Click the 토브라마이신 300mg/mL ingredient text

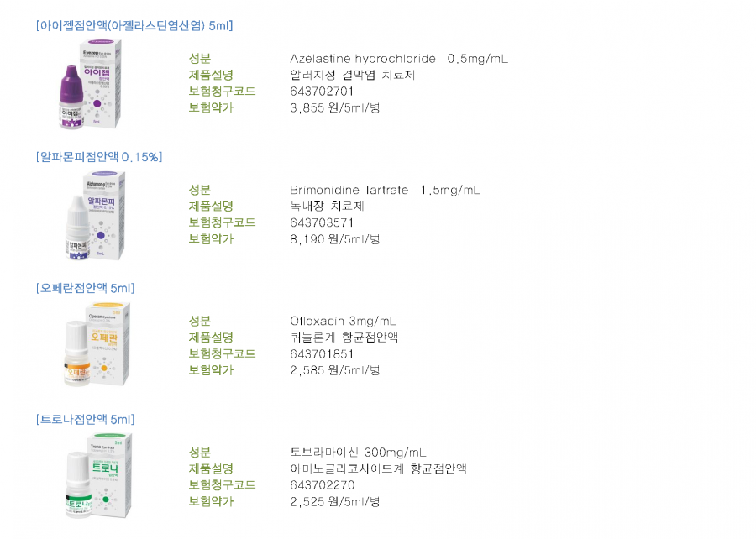(358, 453)
